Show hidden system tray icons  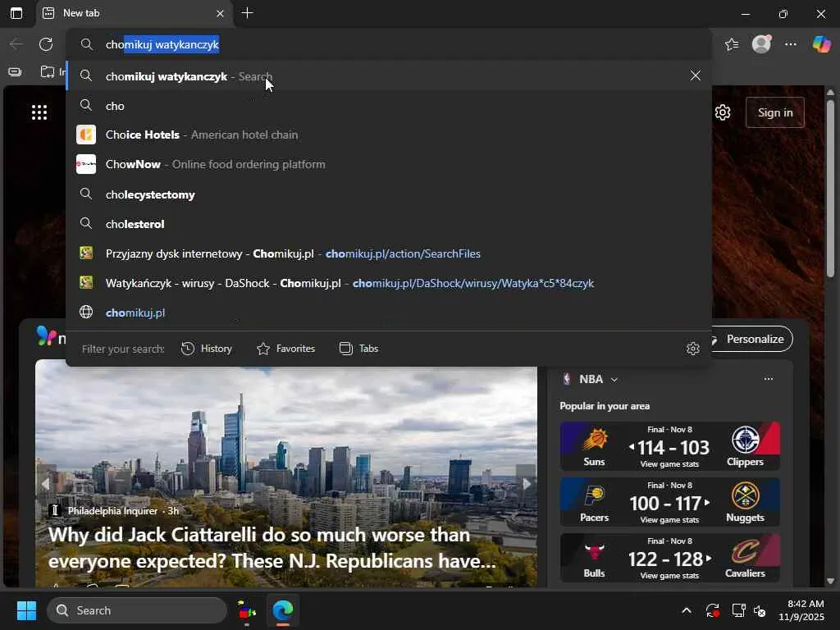pos(687,610)
